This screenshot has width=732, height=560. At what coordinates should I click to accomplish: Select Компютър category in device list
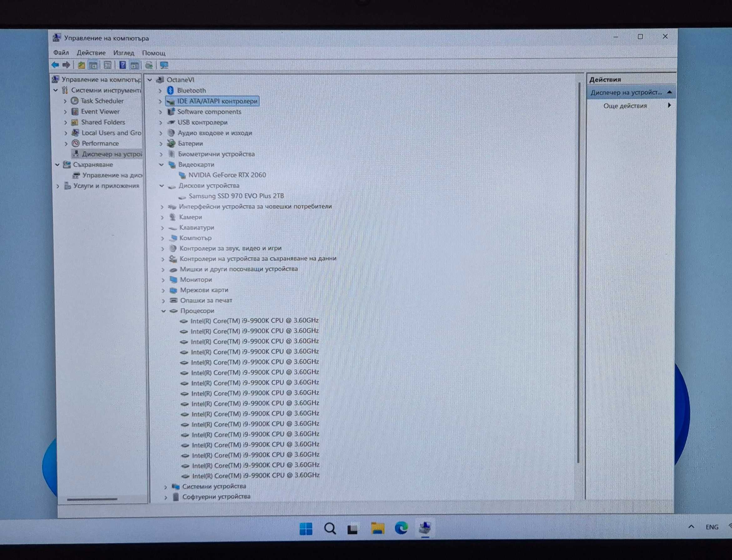coord(195,238)
